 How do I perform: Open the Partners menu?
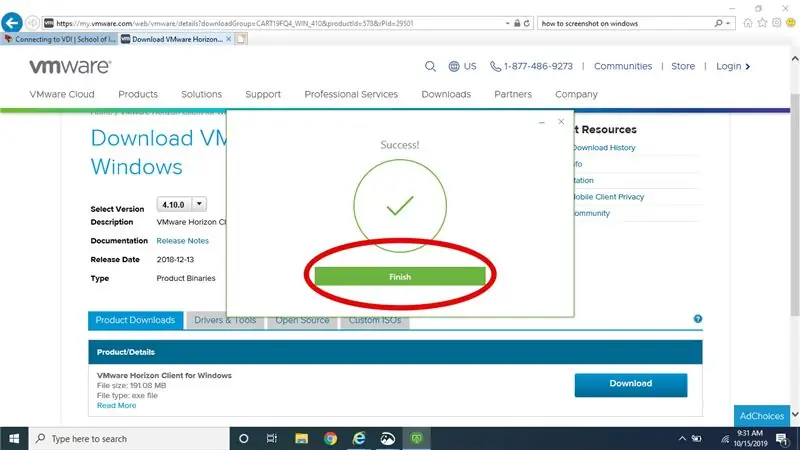coord(513,94)
